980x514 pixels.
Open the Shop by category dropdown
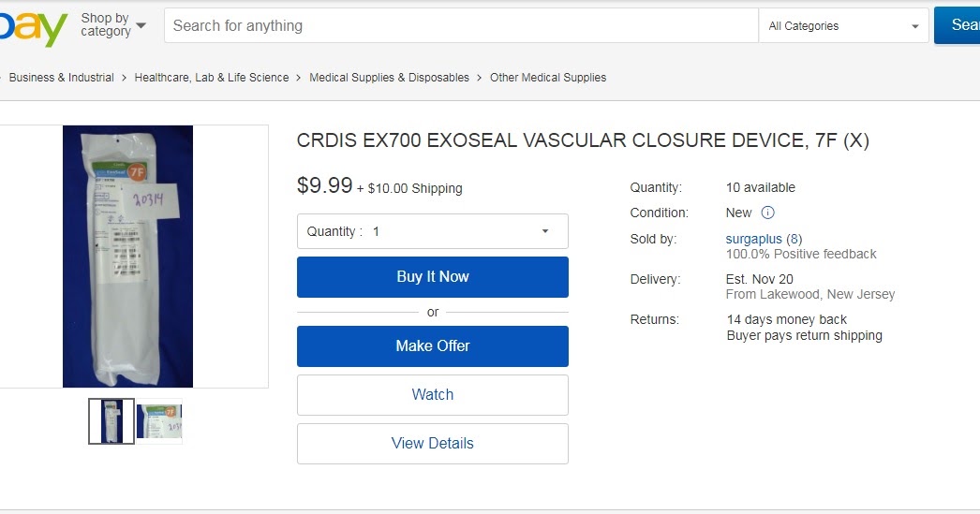[x=112, y=25]
